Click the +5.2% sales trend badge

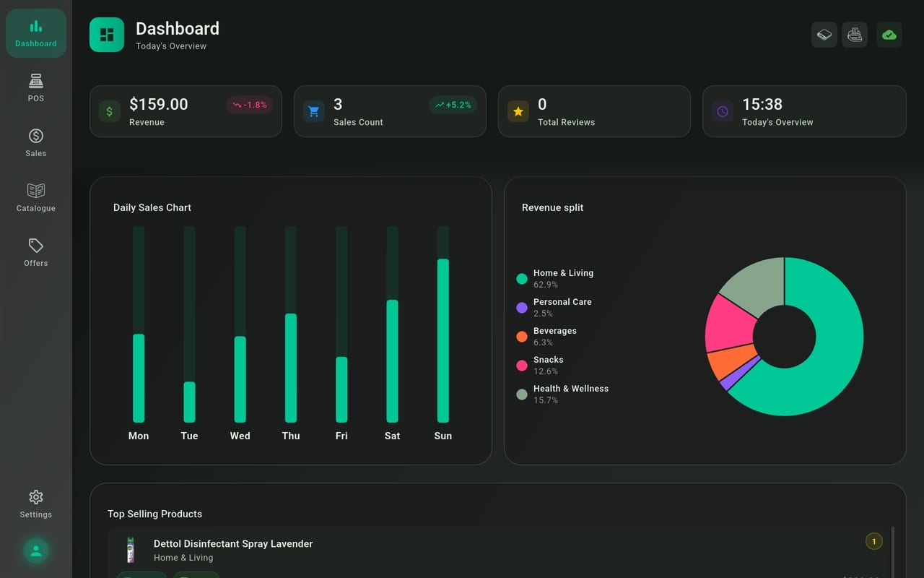(453, 105)
